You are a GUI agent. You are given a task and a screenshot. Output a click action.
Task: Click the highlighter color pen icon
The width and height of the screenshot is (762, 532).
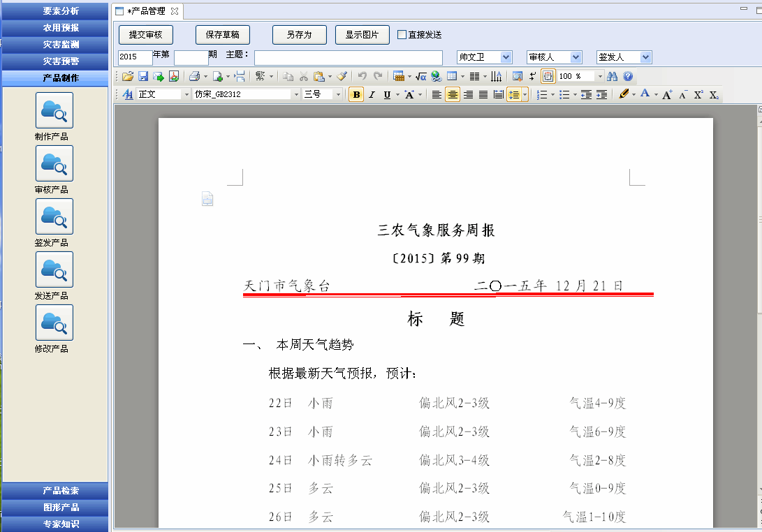pyautogui.click(x=624, y=94)
